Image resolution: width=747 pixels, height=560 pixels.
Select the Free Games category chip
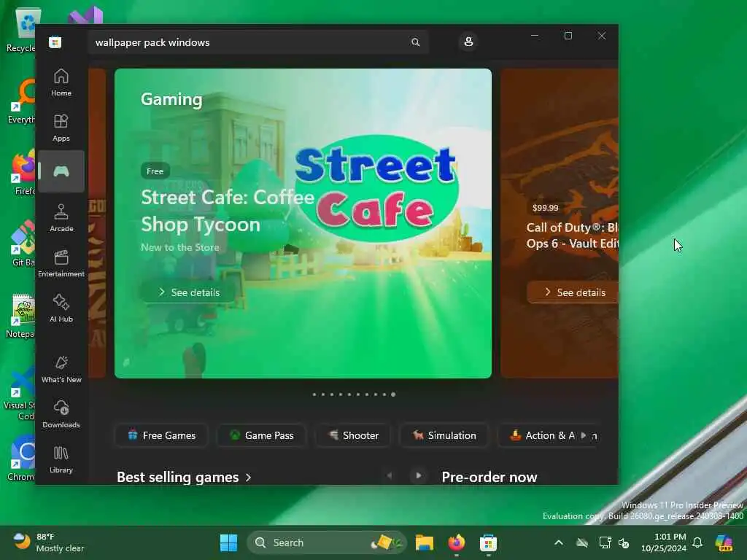(x=161, y=435)
